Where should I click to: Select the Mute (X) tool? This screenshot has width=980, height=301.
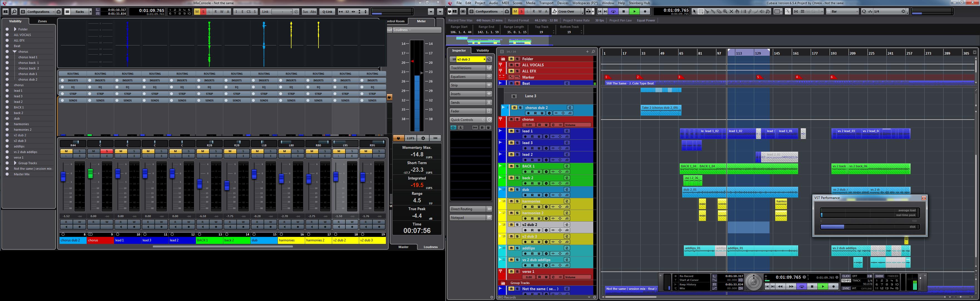[731, 11]
